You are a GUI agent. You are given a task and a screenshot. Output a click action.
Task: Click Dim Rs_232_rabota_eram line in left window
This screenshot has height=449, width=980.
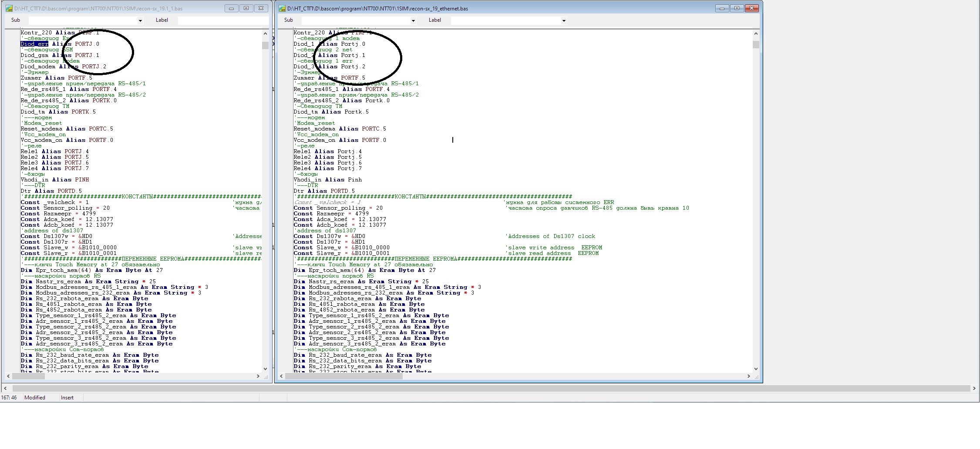84,298
